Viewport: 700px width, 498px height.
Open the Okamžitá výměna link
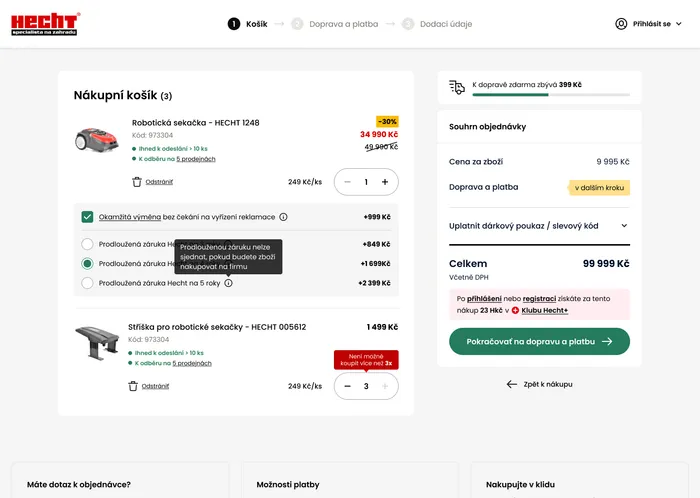point(129,217)
